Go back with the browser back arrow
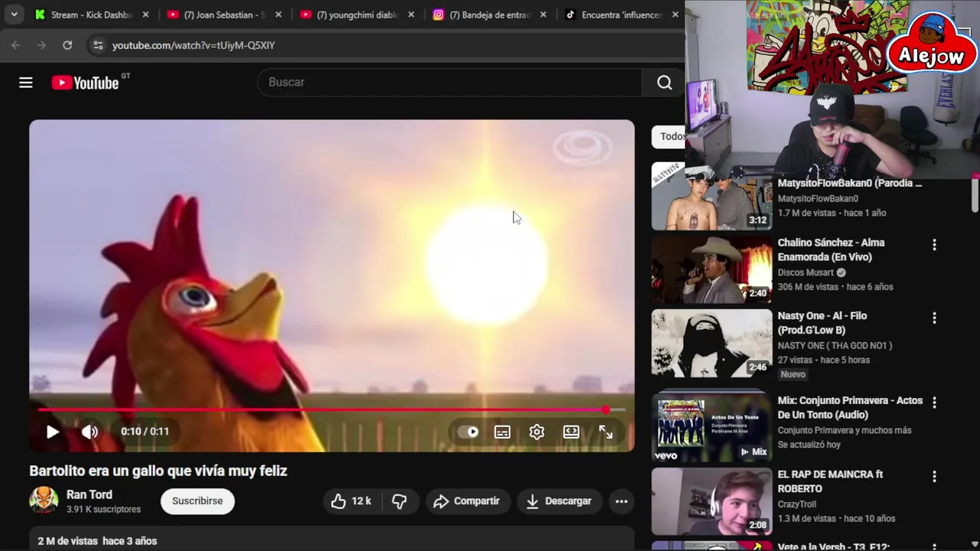 pos(16,45)
